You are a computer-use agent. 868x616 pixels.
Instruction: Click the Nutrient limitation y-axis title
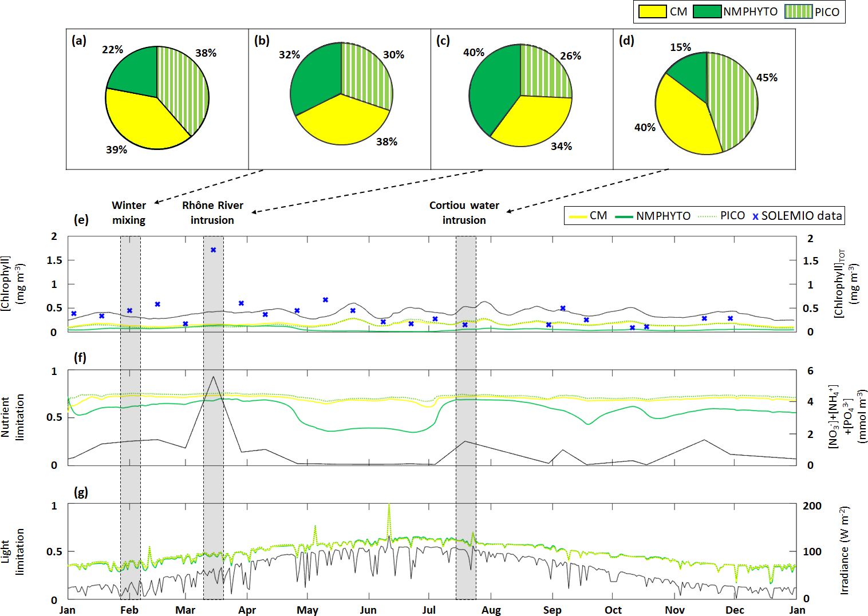coord(13,417)
